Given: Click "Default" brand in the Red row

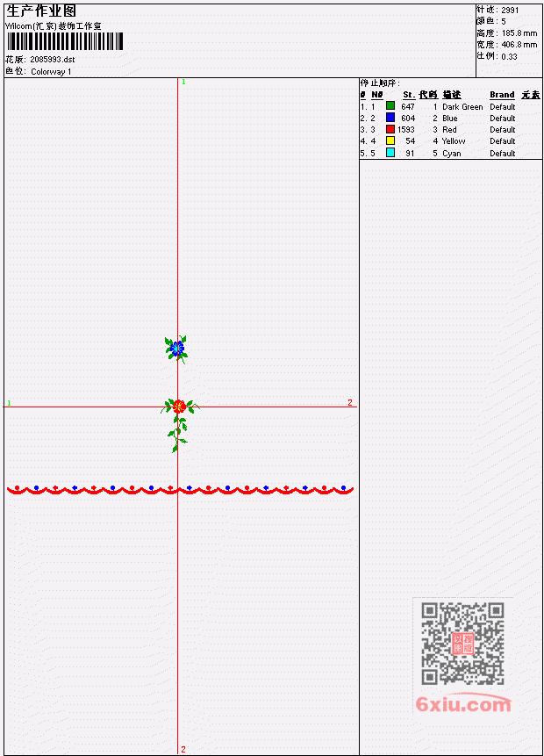Looking at the screenshot, I should pyautogui.click(x=503, y=130).
